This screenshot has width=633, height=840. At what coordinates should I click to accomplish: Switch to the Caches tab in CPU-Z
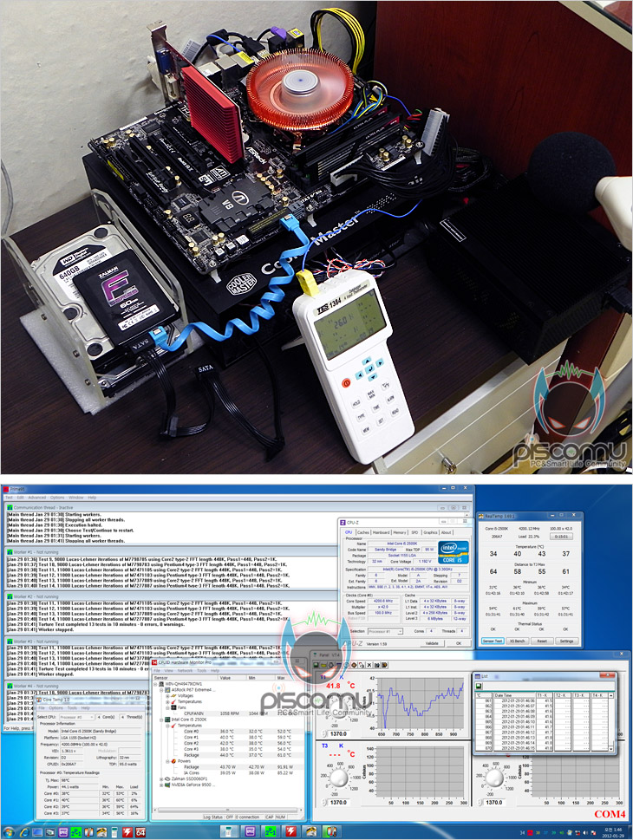tap(362, 532)
